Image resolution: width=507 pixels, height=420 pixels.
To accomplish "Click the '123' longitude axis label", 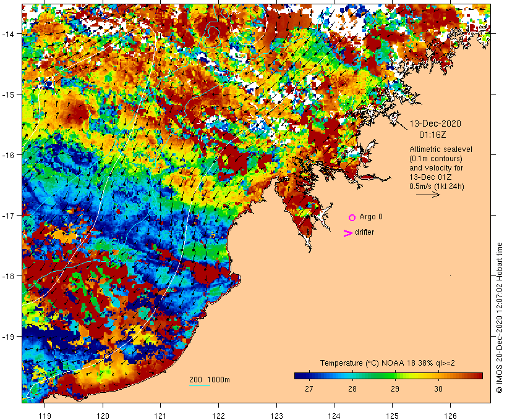I will pos(276,416).
